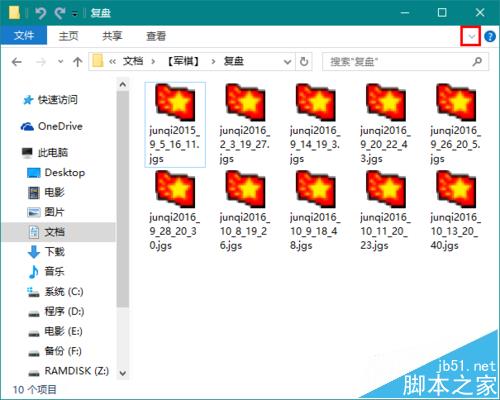Open 图片 folder in navigation pane
Viewport: 500px width, 400px height.
pos(54,212)
